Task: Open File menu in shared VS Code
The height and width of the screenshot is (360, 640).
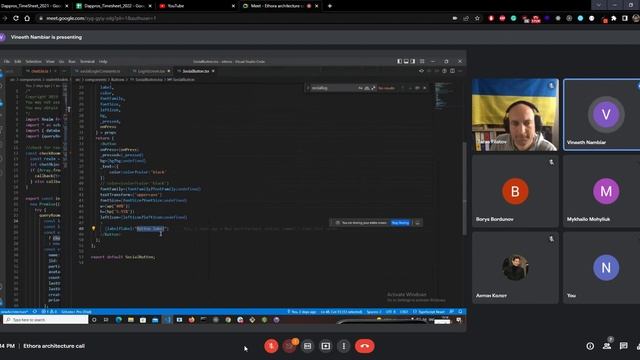Action: pos(7,61)
